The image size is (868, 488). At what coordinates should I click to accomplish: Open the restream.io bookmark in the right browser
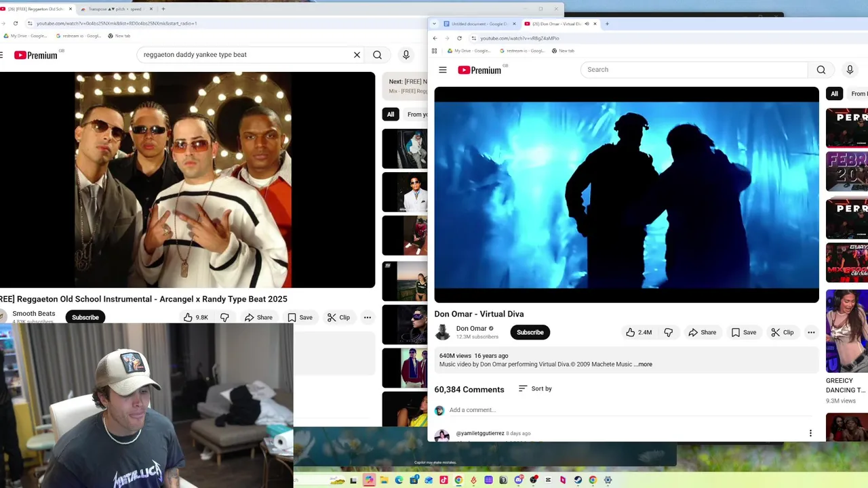[x=522, y=51]
